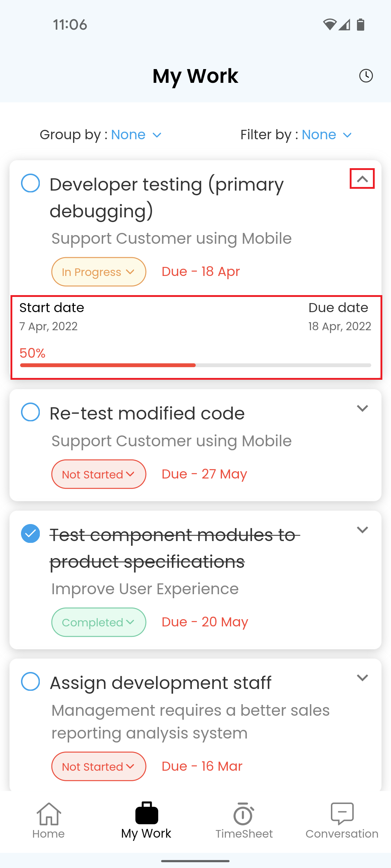Viewport: 391px width, 868px height.
Task: Check off Re-test modified code task
Action: coord(30,412)
